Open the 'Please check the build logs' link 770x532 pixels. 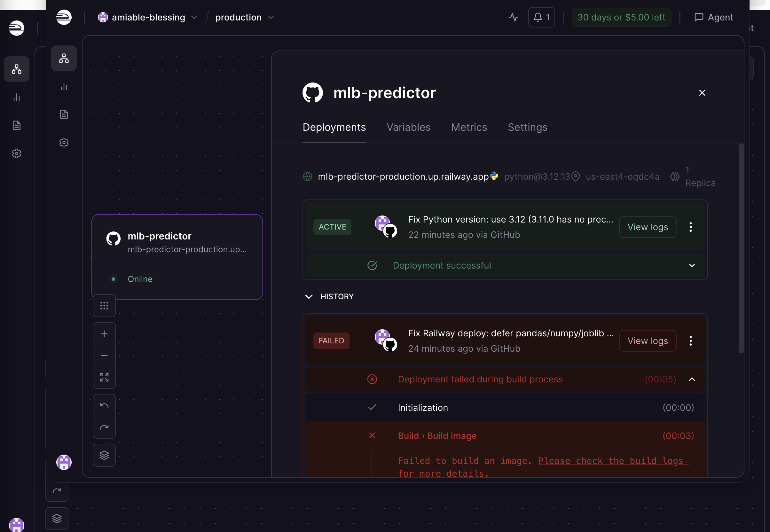click(613, 461)
